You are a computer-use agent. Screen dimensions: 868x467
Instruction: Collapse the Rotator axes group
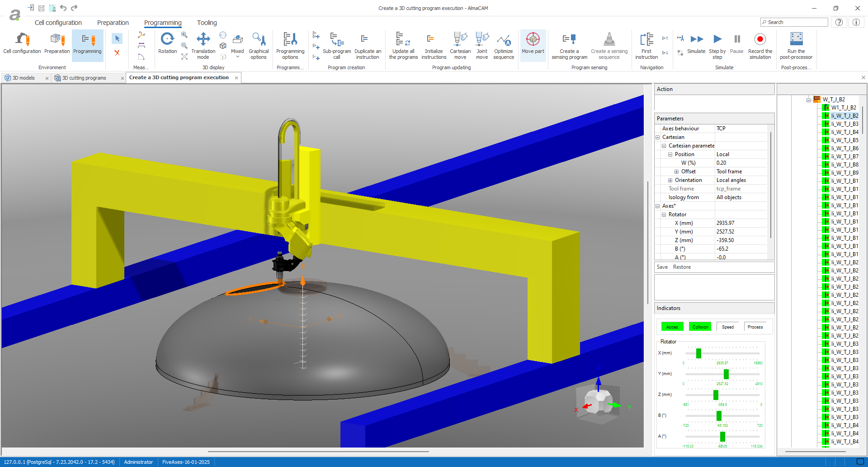coord(664,214)
